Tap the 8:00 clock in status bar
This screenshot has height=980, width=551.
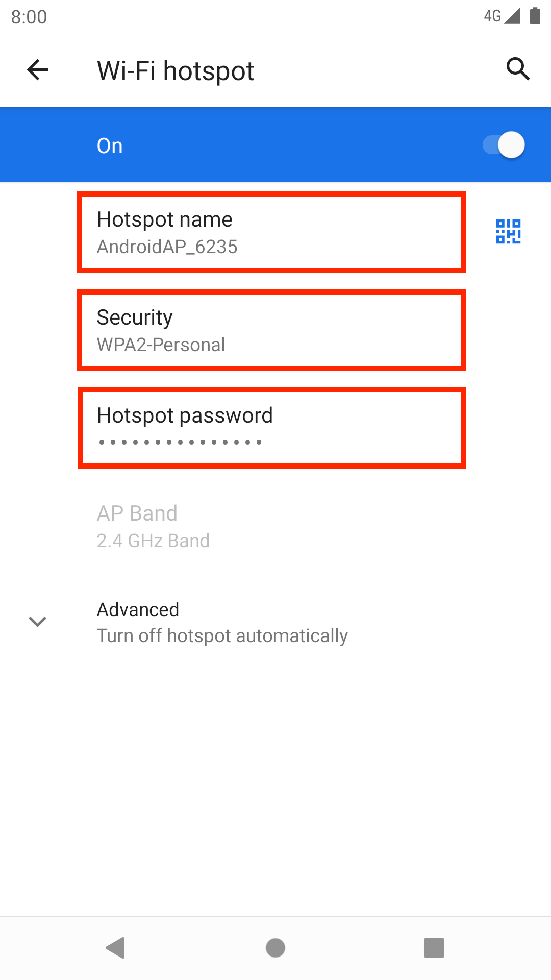pyautogui.click(x=29, y=17)
